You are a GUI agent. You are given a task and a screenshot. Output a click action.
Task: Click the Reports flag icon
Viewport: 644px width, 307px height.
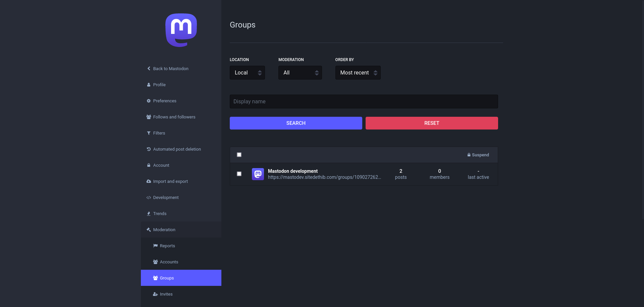click(155, 246)
